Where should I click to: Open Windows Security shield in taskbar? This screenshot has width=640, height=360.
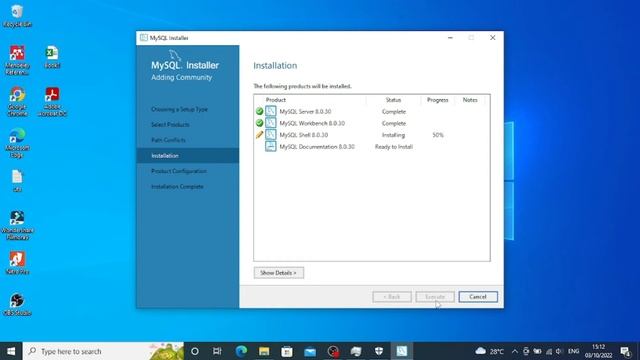pyautogui.click(x=379, y=351)
